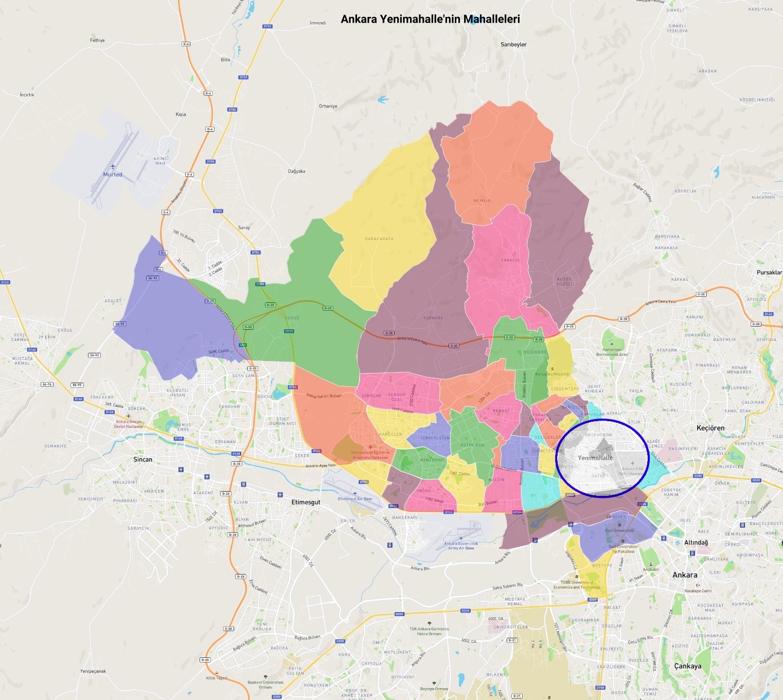Screen dimensions: 783x700
Task: Select the İvedikköy neighborhood label
Action: [535, 352]
